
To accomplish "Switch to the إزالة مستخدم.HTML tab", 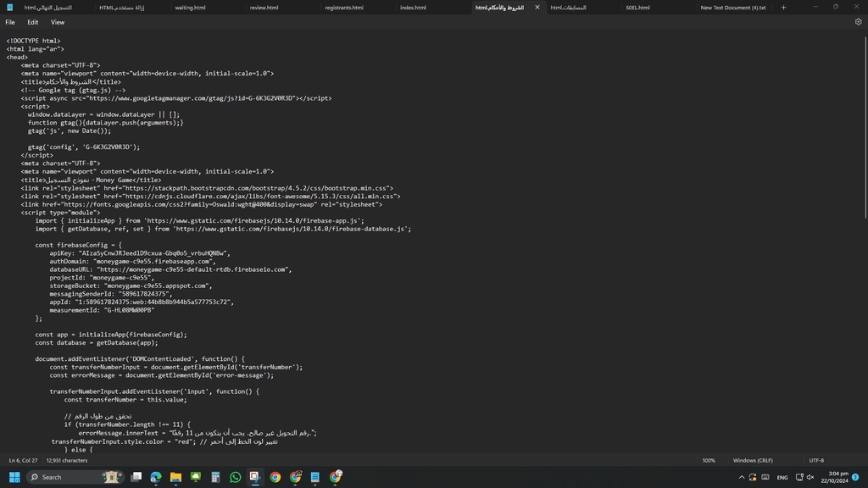I will click(122, 8).
